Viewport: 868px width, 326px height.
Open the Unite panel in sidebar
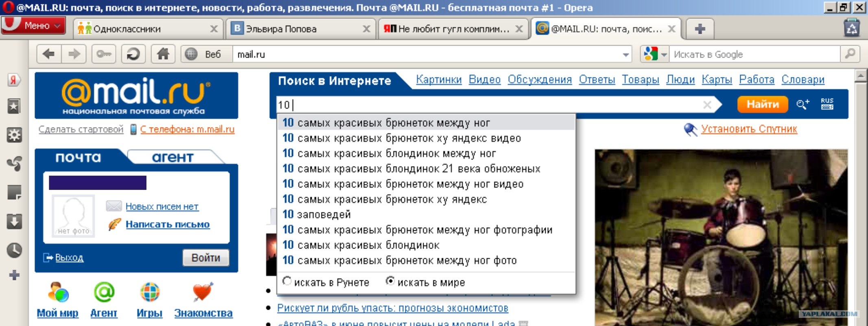pos(14,163)
